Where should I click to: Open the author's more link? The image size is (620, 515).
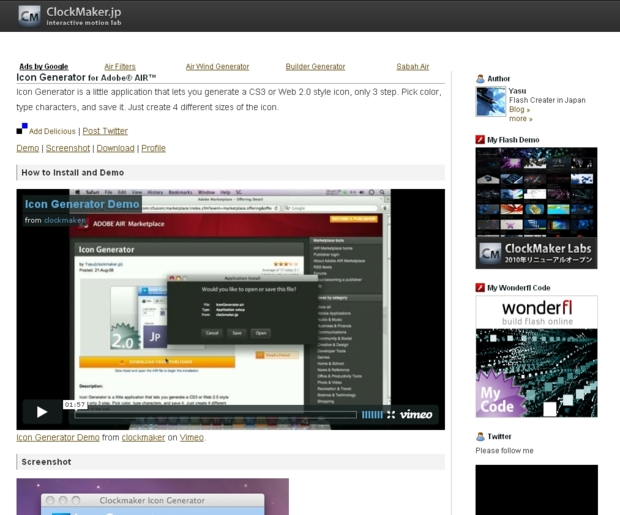(520, 119)
